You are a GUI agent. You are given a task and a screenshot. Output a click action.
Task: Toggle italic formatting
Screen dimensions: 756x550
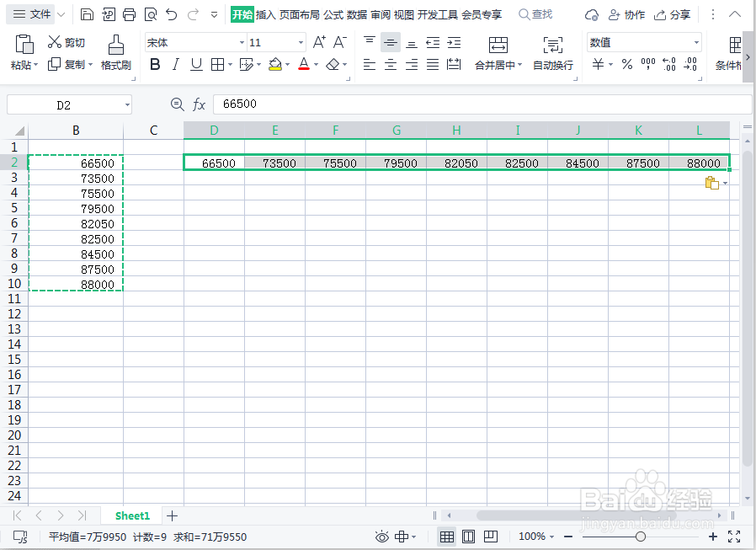coord(178,65)
